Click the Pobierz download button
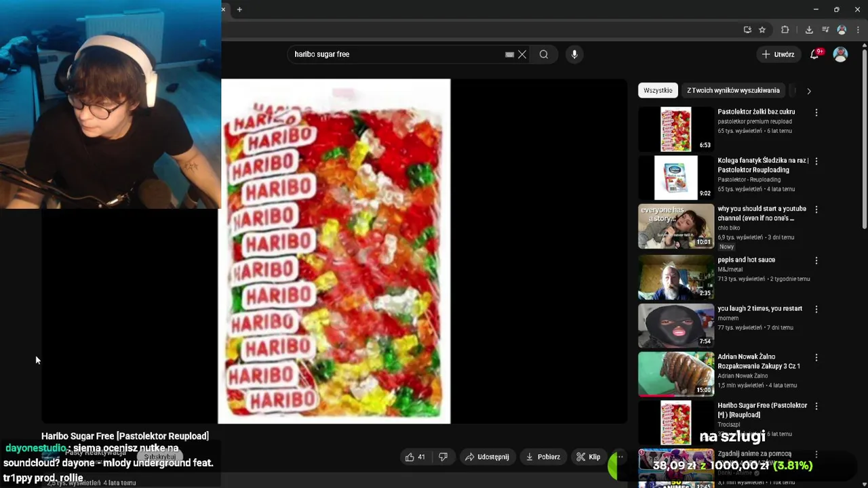This screenshot has width=868, height=488. click(542, 457)
